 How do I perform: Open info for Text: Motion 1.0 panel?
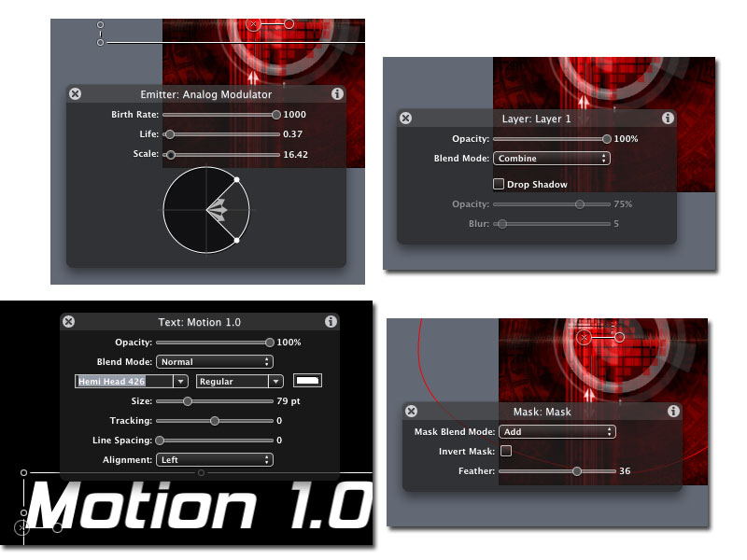(331, 321)
